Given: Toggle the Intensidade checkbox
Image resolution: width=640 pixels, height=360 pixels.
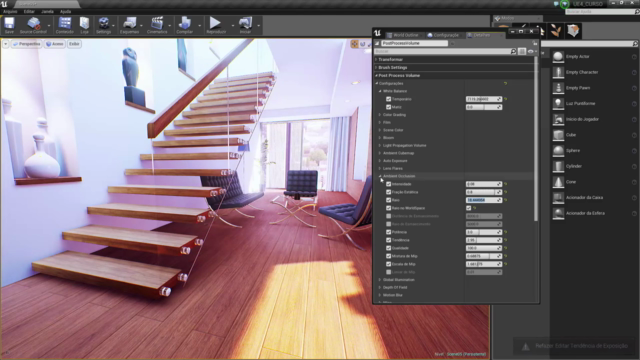Looking at the screenshot, I should 389,184.
